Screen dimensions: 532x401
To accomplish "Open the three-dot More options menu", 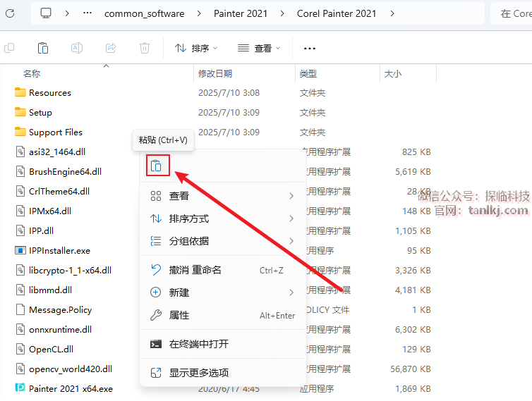I will point(309,48).
